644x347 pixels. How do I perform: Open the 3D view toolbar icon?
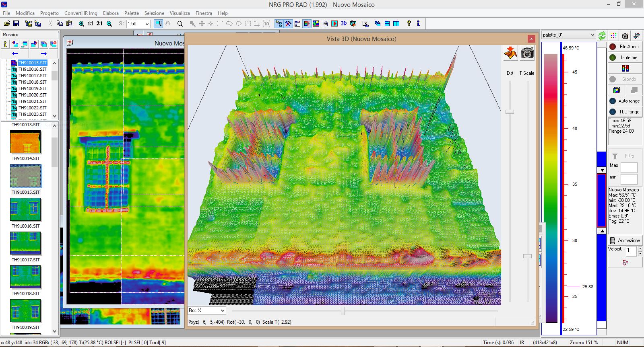click(344, 24)
